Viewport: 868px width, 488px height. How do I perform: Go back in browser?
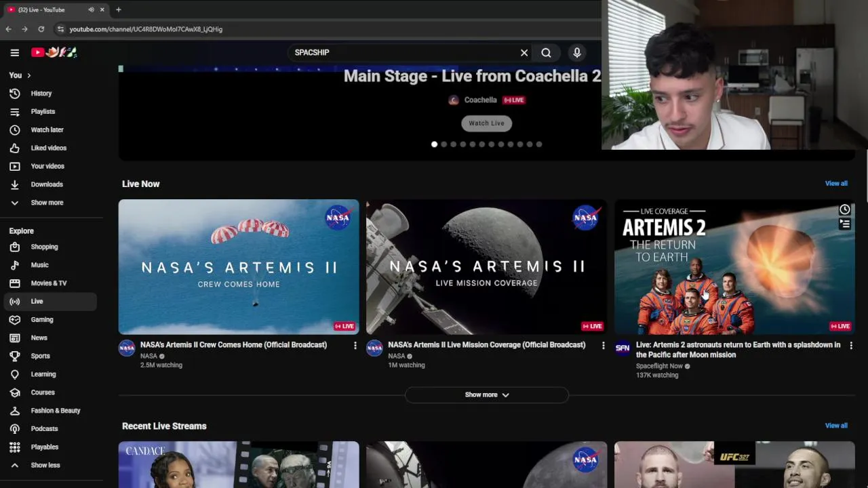pyautogui.click(x=8, y=29)
